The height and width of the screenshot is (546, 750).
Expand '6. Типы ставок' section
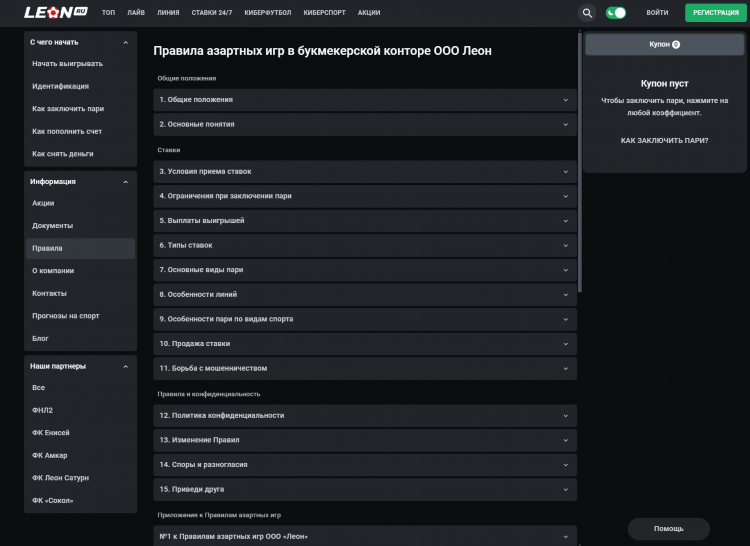[365, 245]
